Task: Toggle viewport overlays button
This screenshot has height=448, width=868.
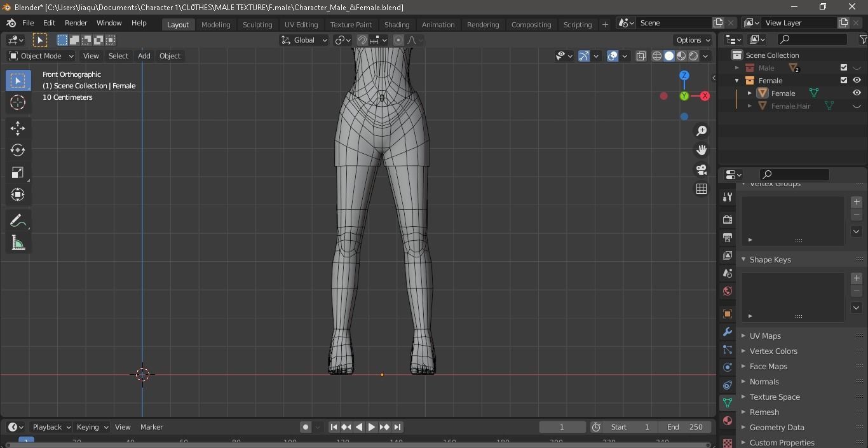Action: pyautogui.click(x=613, y=56)
